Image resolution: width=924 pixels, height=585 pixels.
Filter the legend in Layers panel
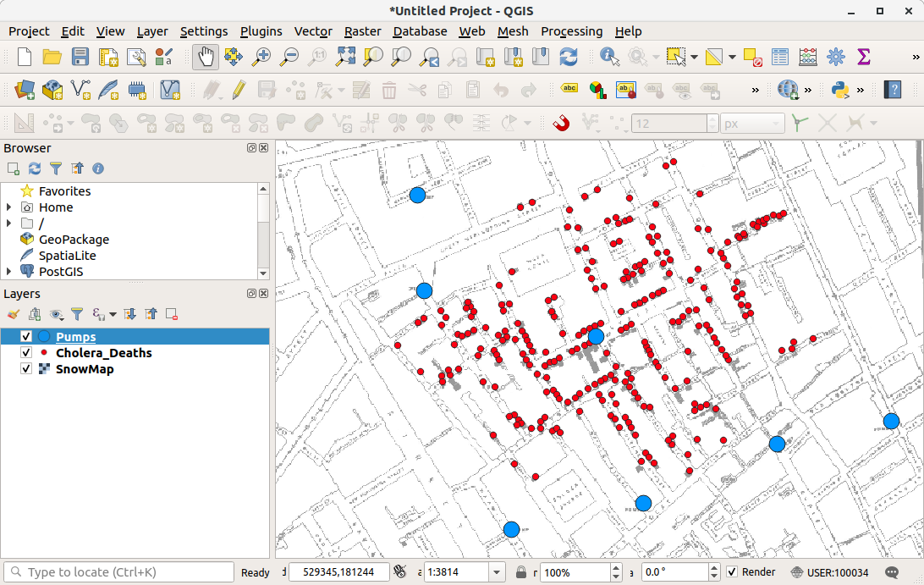[x=77, y=314]
